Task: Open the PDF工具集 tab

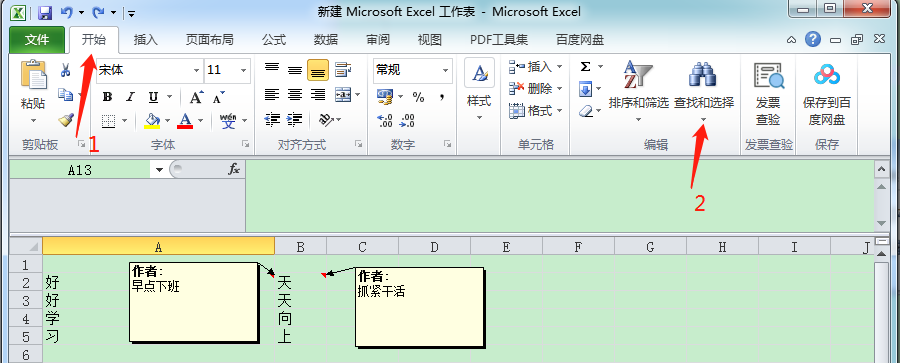Action: click(499, 40)
